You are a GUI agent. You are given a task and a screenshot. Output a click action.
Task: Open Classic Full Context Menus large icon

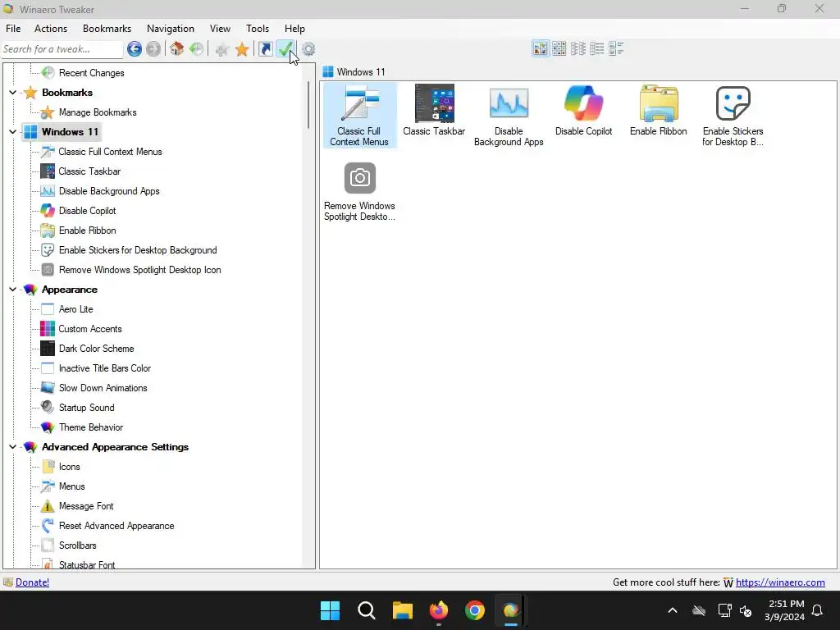[359, 115]
